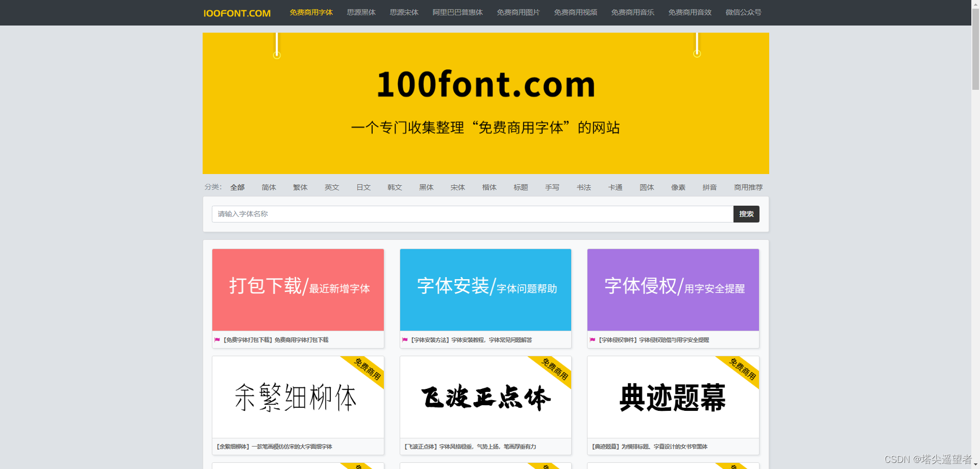Open the 余繁细柳体 font preview

coord(298,397)
